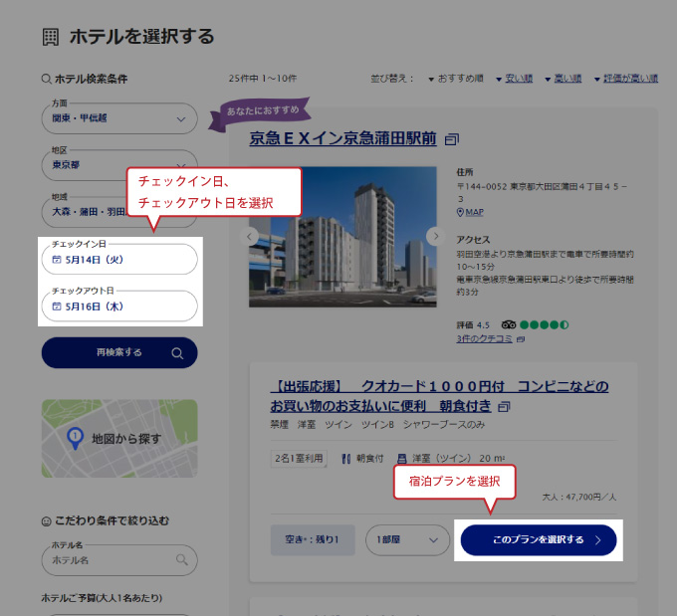Viewport: 677px width, 616px height.
Task: Open the 京急EXイン京急蒲田駅前 hotel link
Action: 342,139
